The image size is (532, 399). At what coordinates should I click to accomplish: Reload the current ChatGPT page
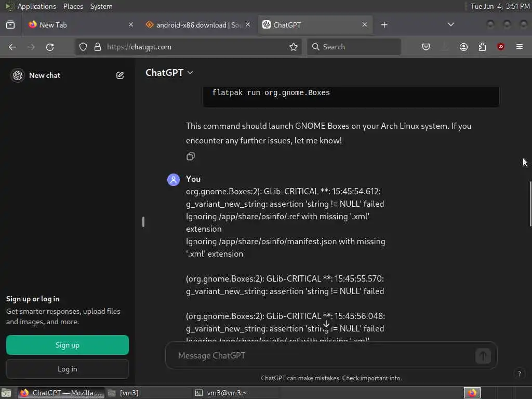(x=50, y=47)
